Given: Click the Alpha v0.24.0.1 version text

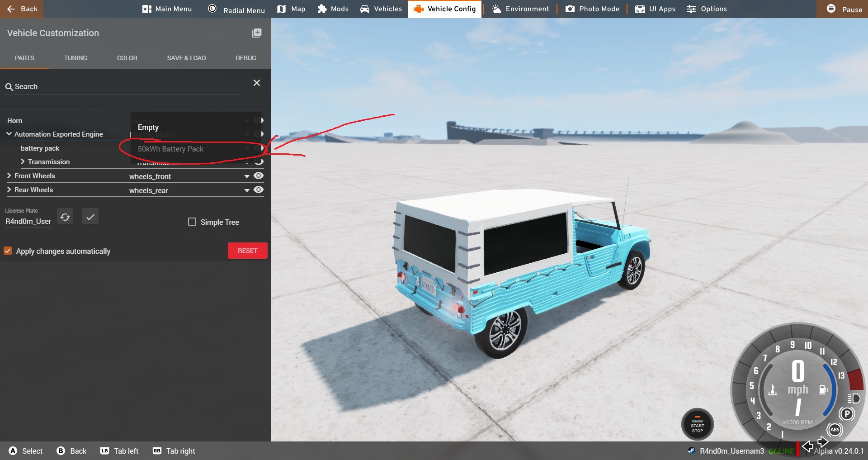Looking at the screenshot, I should (x=839, y=451).
